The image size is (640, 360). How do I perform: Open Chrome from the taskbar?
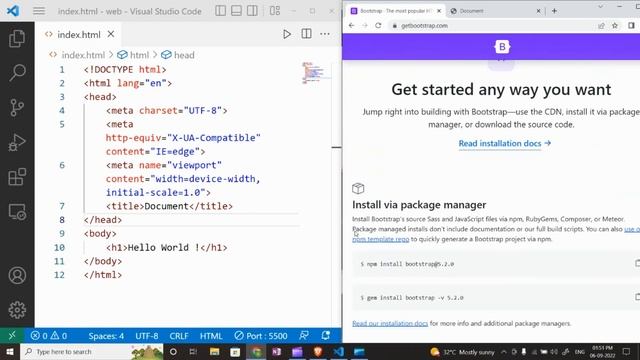[256, 351]
